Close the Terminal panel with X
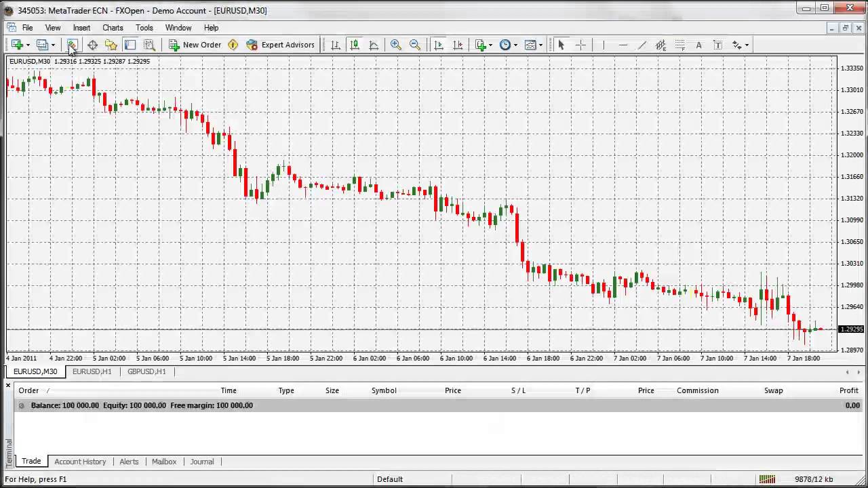 (8, 386)
